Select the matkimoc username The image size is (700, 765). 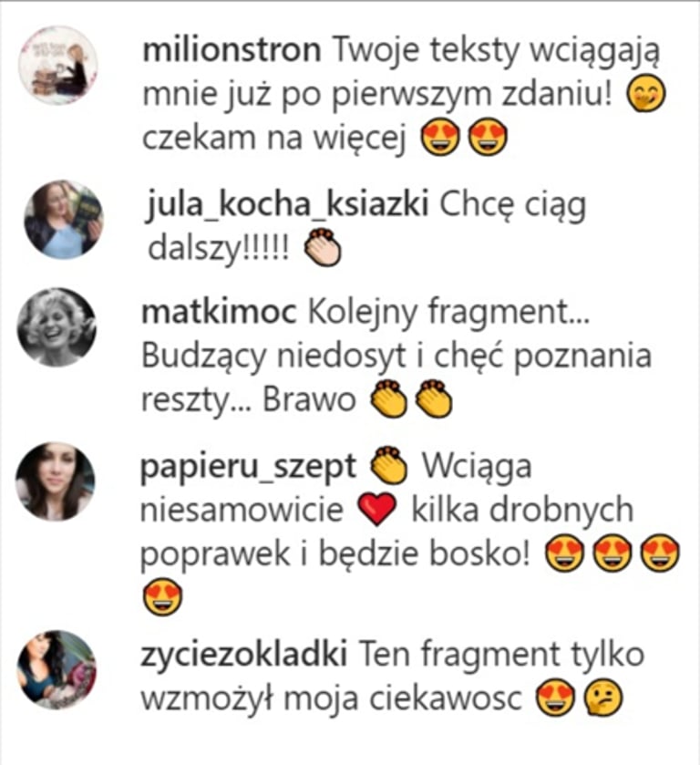219,311
